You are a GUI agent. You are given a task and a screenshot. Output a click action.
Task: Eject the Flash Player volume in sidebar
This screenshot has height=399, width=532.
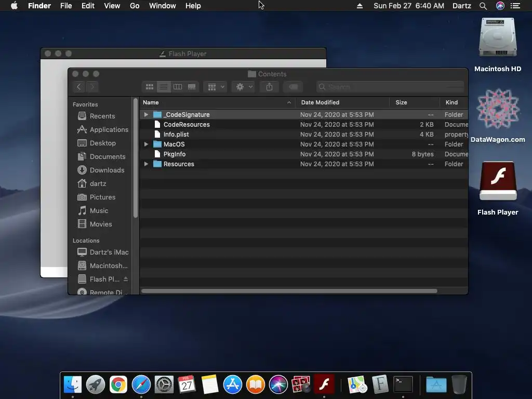126,279
